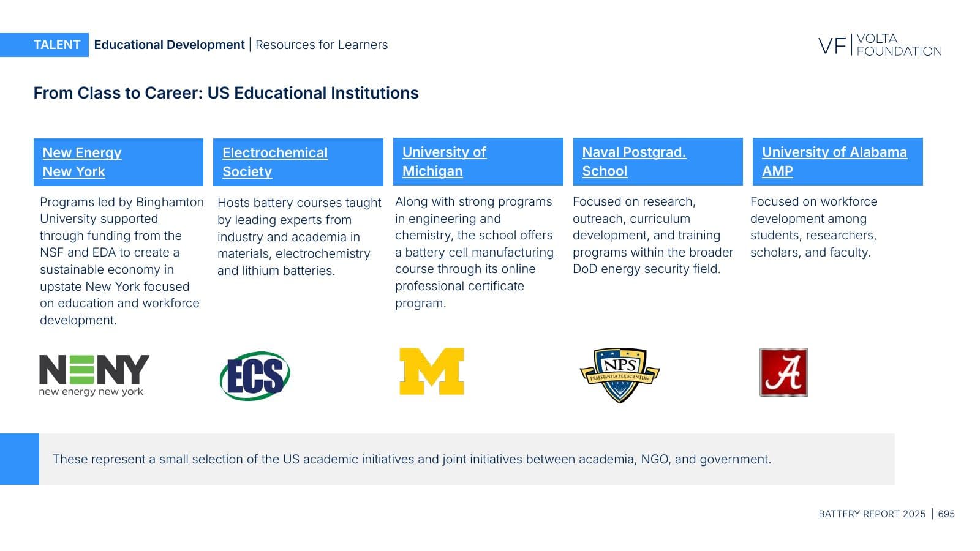Click the Volta Foundation logo
Screen dimensions: 980x551
click(880, 45)
